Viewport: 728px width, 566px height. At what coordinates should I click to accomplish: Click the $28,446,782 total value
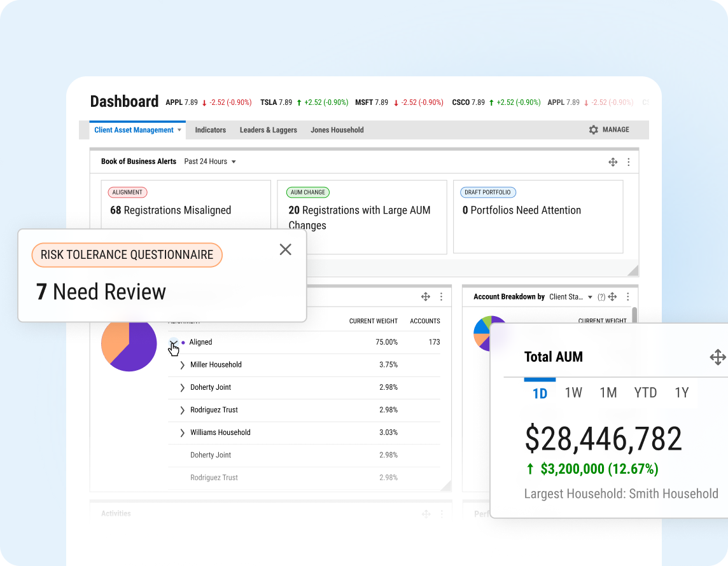(x=603, y=438)
